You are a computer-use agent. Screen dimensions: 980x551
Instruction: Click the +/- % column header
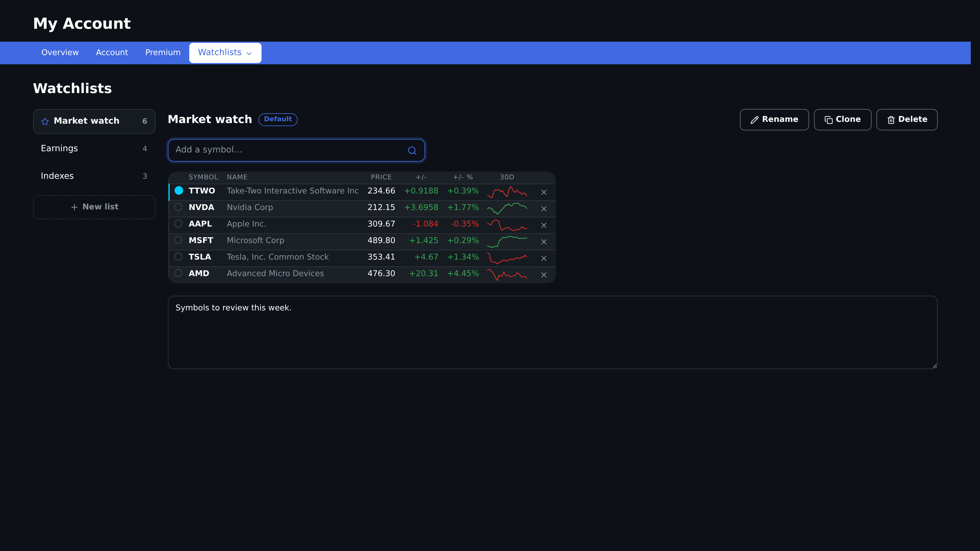pos(463,177)
